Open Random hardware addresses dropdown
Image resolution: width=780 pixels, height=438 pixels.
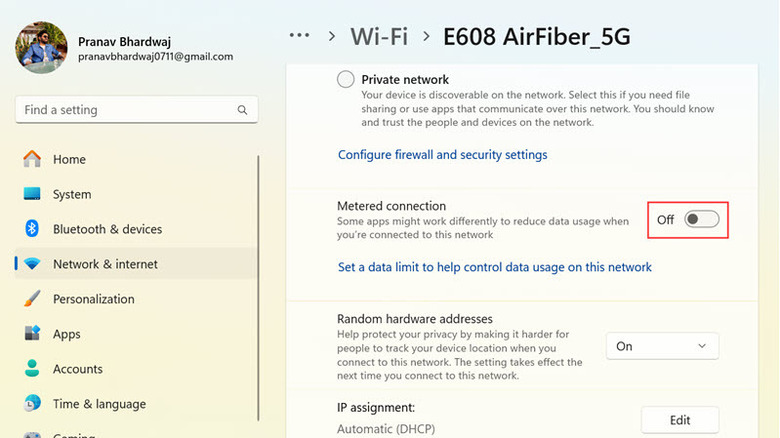(662, 346)
